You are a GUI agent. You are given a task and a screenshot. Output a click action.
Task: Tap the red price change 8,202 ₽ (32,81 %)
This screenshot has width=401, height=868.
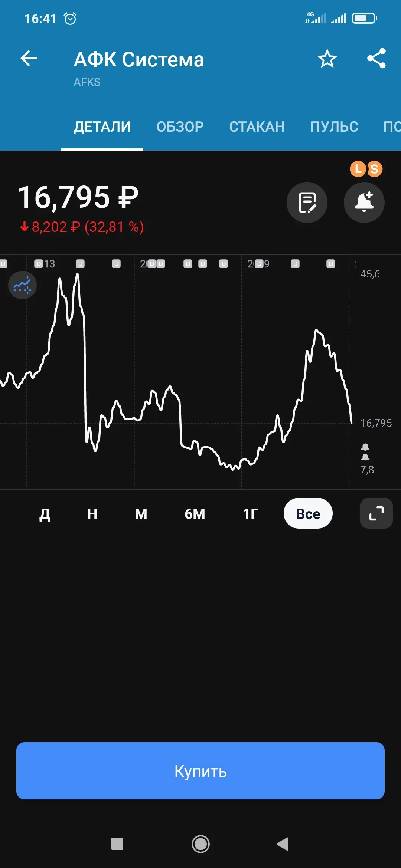pyautogui.click(x=82, y=227)
